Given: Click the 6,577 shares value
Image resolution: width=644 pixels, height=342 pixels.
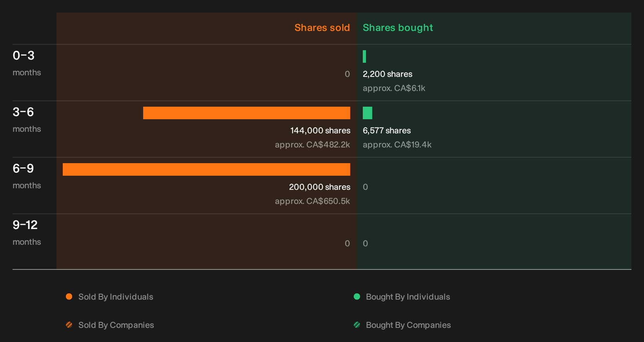Looking at the screenshot, I should 387,131.
